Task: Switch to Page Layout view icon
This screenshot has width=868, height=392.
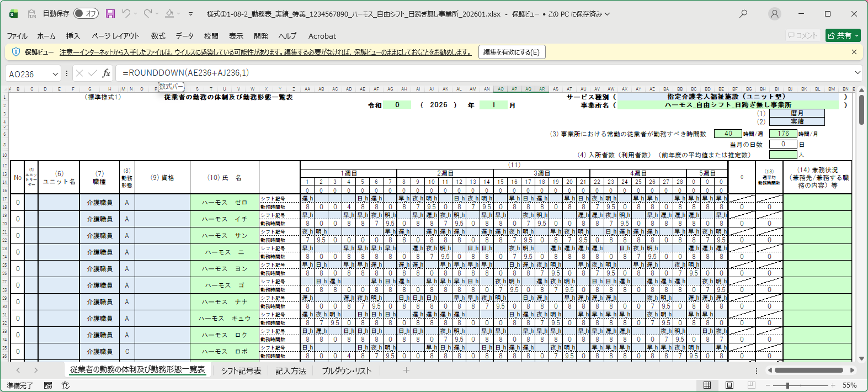Action: tap(729, 385)
